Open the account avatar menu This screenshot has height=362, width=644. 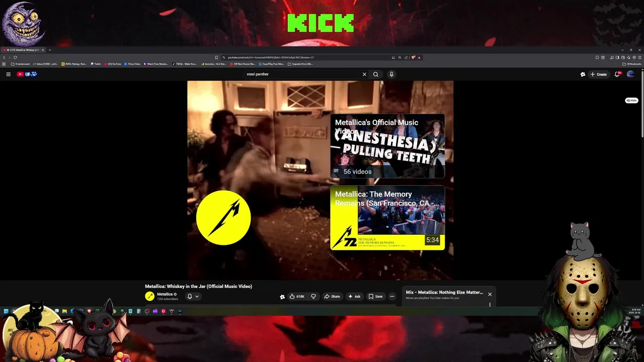coord(630,74)
